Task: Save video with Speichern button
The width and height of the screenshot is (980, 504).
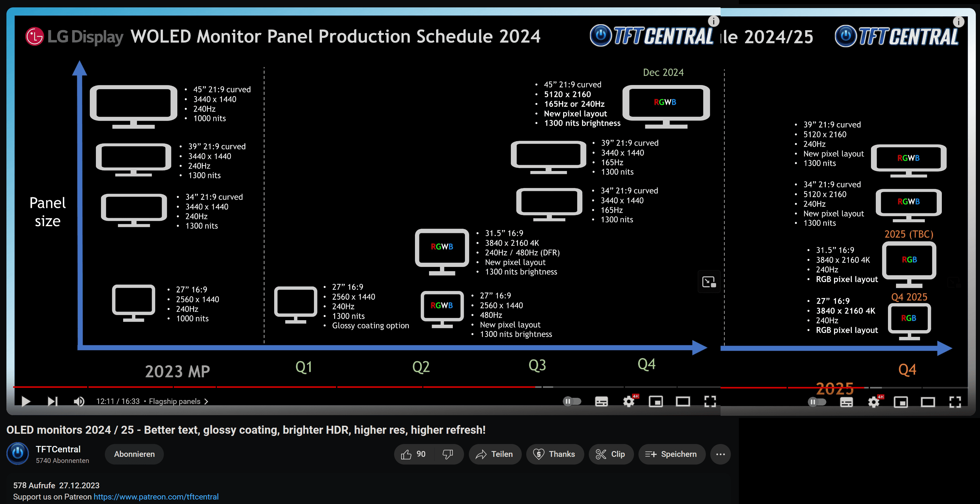Action: pyautogui.click(x=672, y=454)
